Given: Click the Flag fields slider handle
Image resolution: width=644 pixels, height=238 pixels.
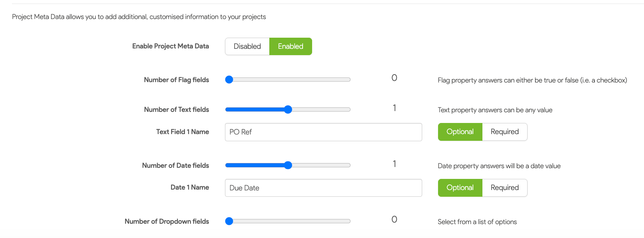Looking at the screenshot, I should pos(229,80).
